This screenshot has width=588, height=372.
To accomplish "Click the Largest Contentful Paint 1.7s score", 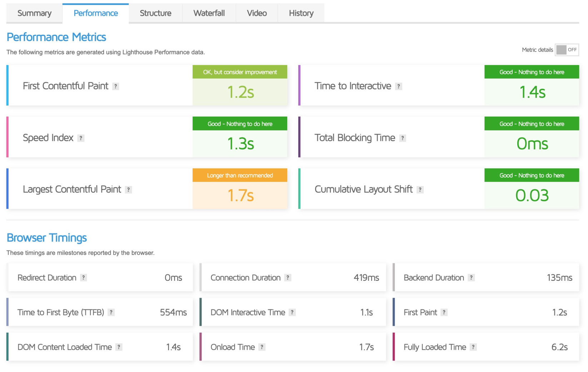I will [240, 195].
